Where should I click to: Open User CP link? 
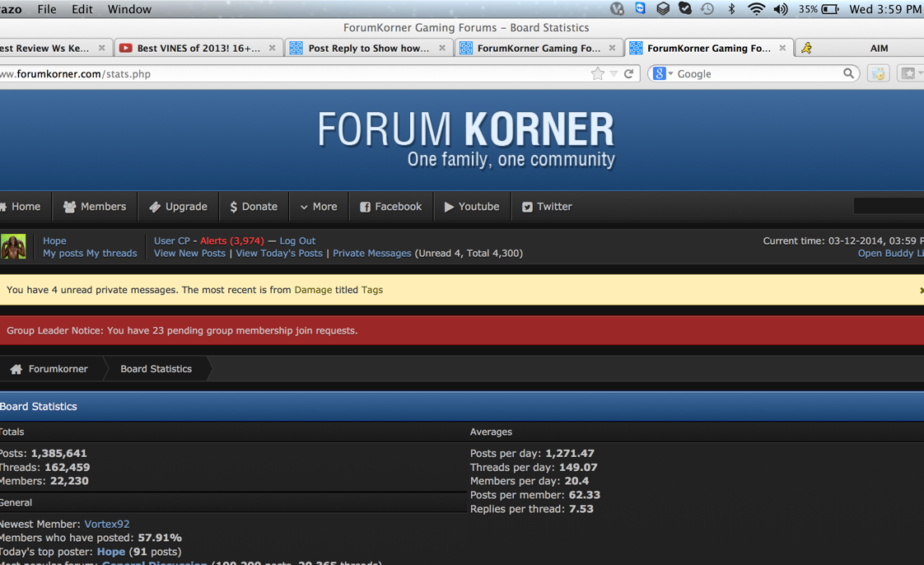pos(171,240)
